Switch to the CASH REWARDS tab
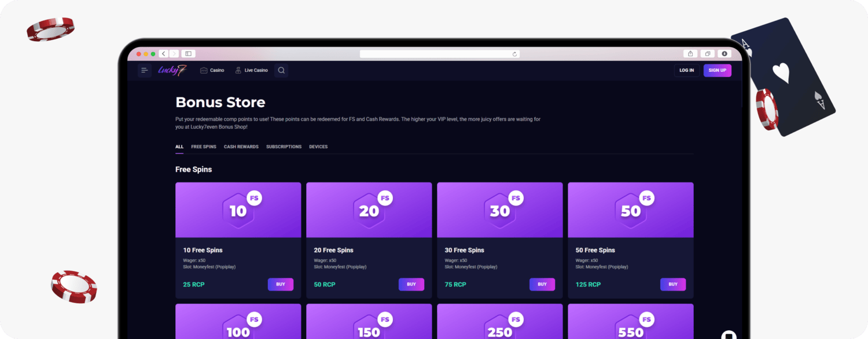 point(241,147)
